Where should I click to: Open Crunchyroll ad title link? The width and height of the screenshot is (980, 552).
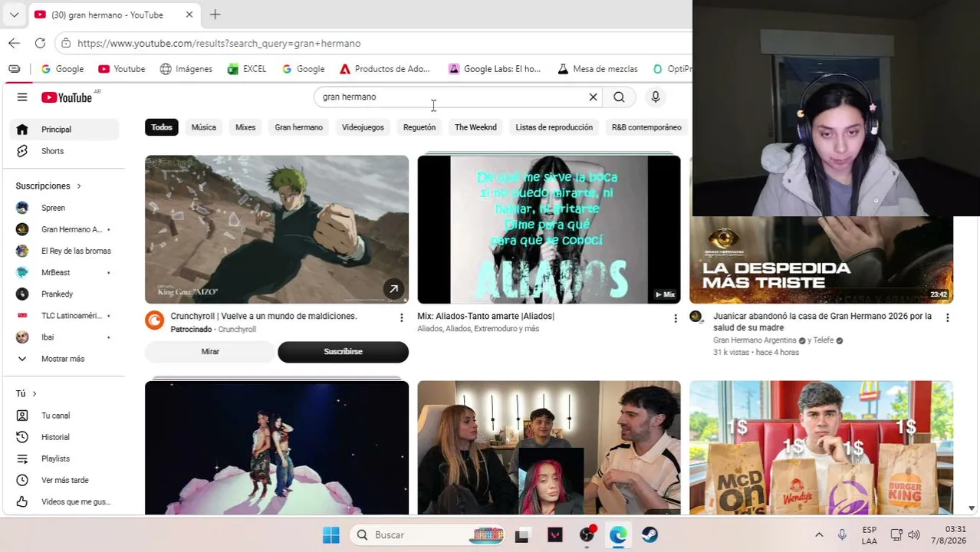pyautogui.click(x=264, y=316)
